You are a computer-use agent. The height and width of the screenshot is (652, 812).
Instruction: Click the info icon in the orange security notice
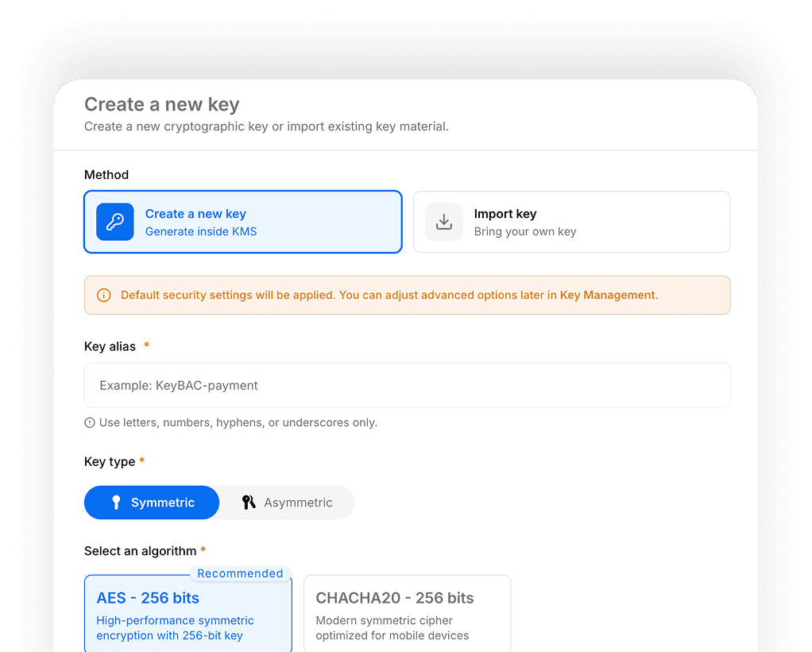104,296
